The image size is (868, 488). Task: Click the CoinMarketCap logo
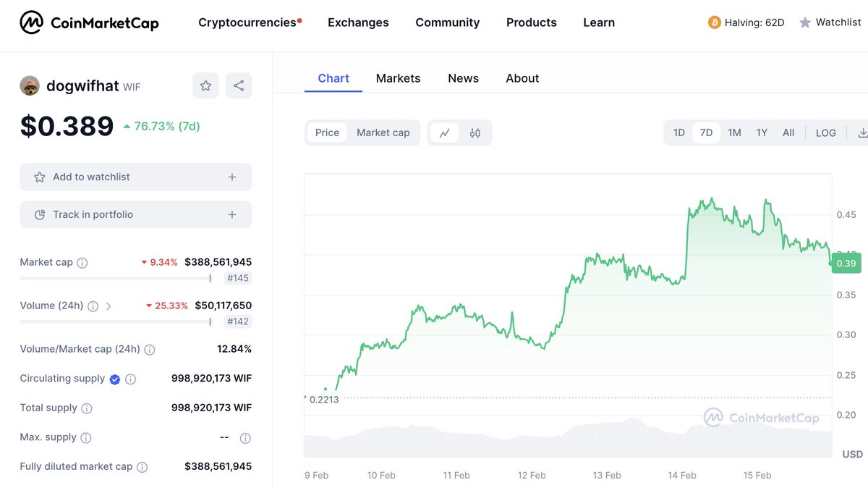[88, 22]
